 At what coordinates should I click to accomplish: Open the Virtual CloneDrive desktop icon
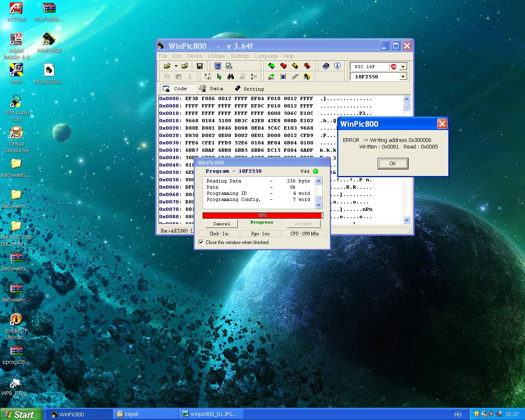(x=16, y=139)
